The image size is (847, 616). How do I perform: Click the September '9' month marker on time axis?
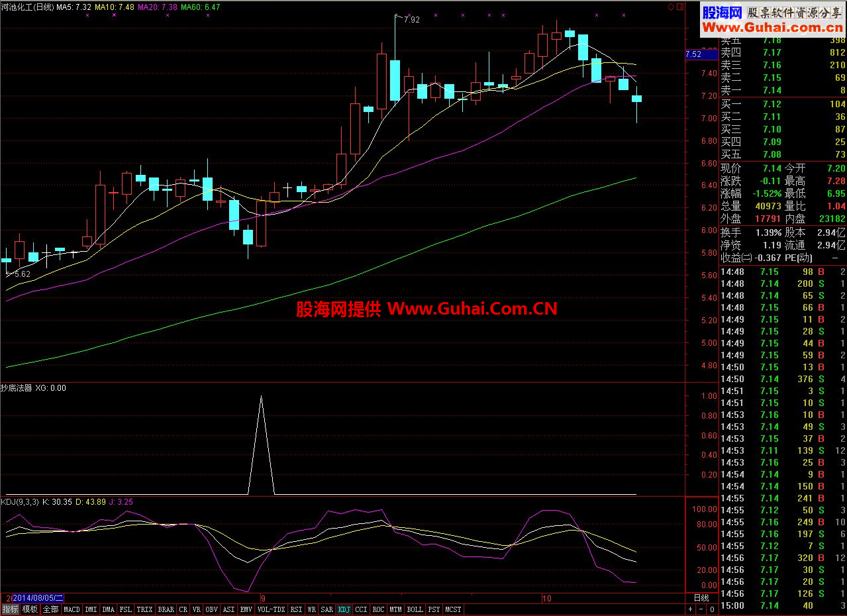click(x=263, y=597)
